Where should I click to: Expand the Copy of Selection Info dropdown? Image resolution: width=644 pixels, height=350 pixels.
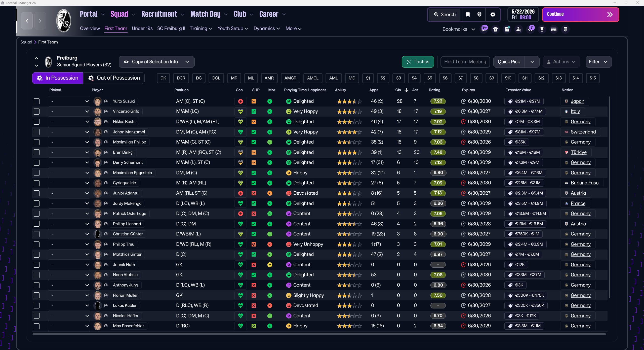pos(156,62)
